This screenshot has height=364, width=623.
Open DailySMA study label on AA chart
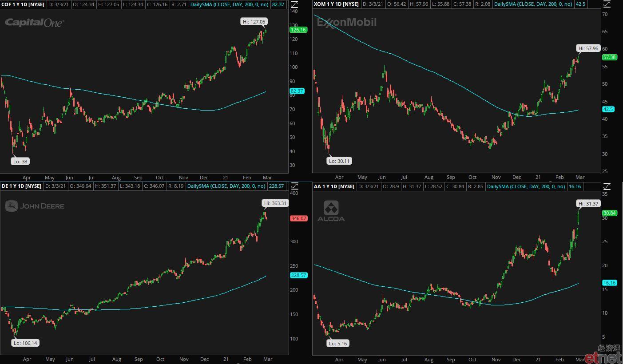pyautogui.click(x=526, y=186)
